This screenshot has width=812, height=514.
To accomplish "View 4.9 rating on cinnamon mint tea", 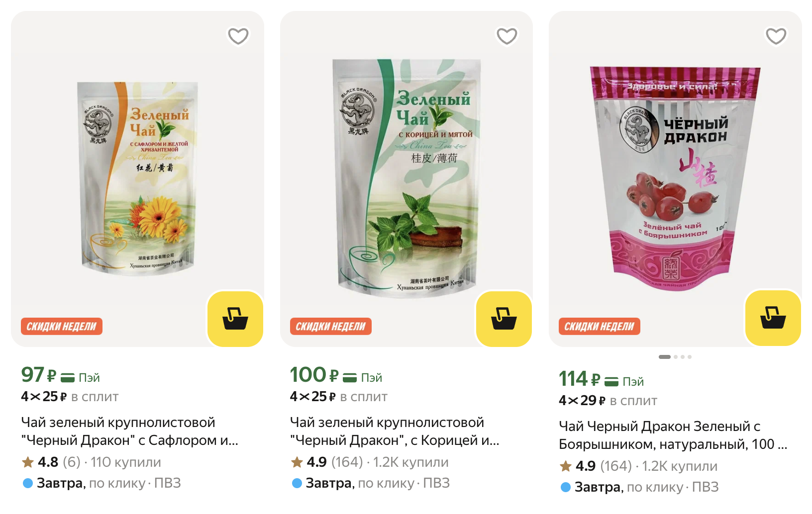I will point(326,462).
